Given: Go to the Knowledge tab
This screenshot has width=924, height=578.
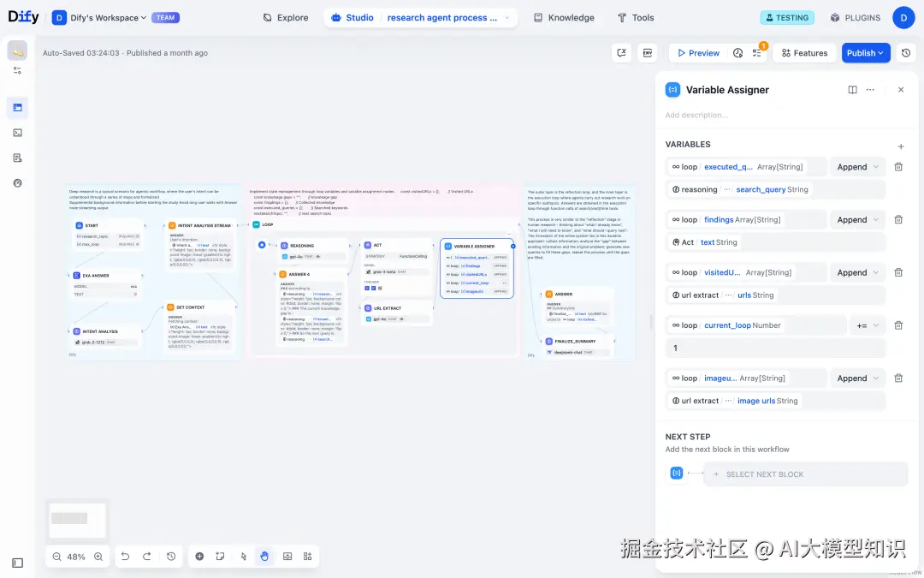Looking at the screenshot, I should 564,18.
